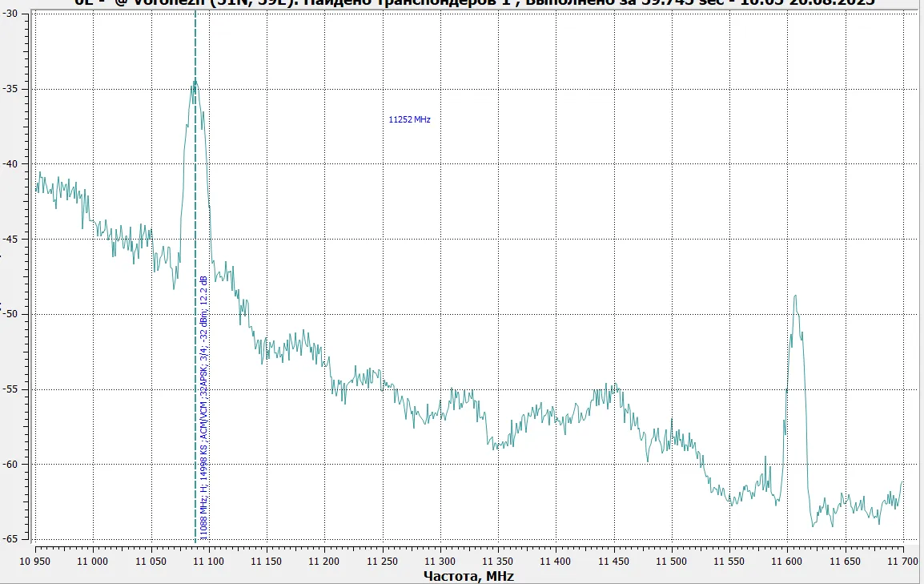
Task: Click the -30 y-axis level label
Action: (14, 14)
